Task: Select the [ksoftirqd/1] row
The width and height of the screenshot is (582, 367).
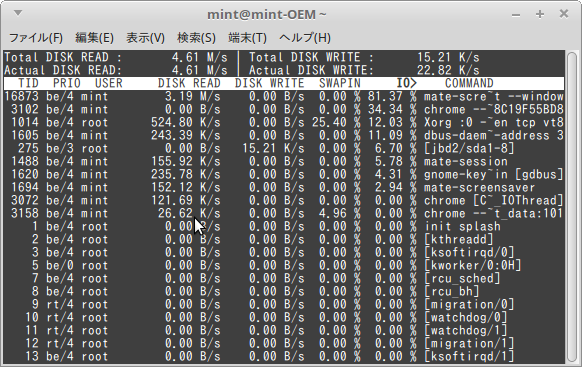Action: 284,356
